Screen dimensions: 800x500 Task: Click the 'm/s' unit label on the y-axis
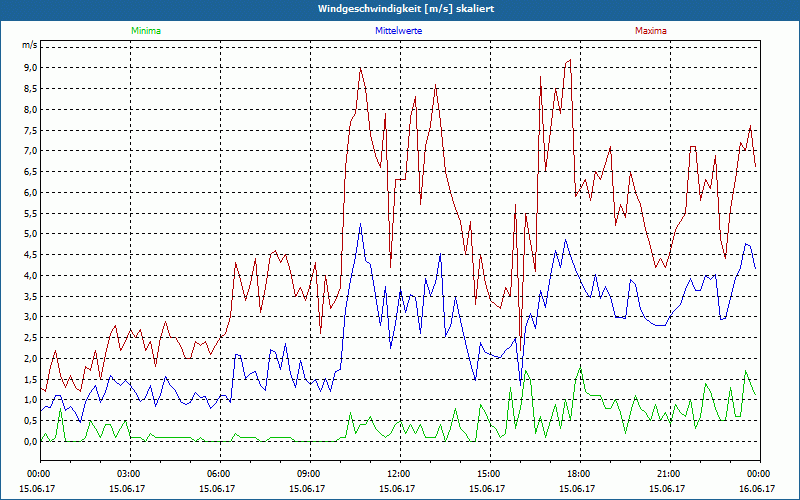(x=29, y=45)
